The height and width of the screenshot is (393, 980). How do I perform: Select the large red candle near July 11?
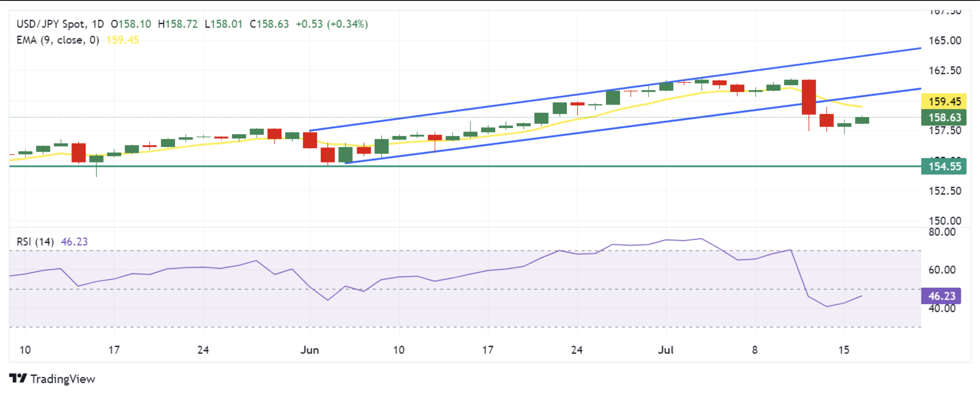coord(809,97)
